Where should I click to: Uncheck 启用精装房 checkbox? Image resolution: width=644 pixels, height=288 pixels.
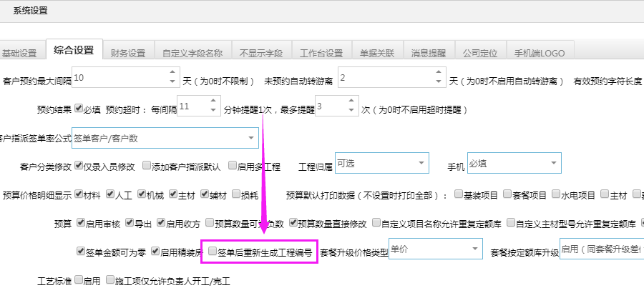click(155, 251)
